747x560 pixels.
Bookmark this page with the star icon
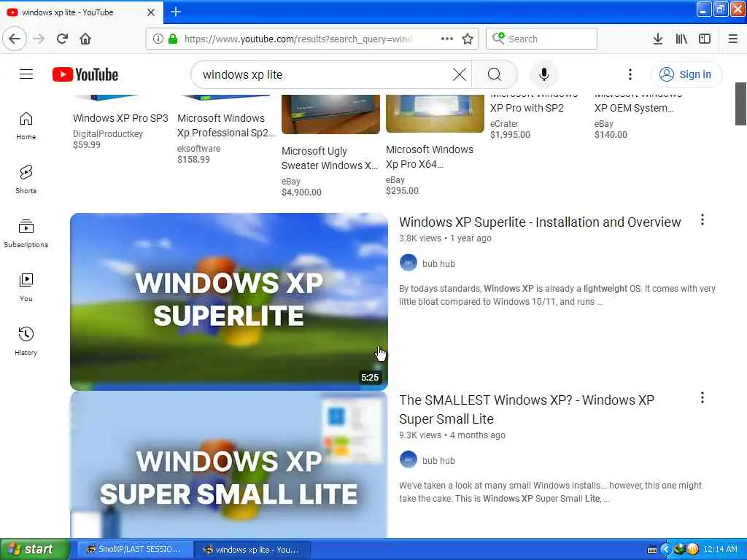tap(468, 39)
